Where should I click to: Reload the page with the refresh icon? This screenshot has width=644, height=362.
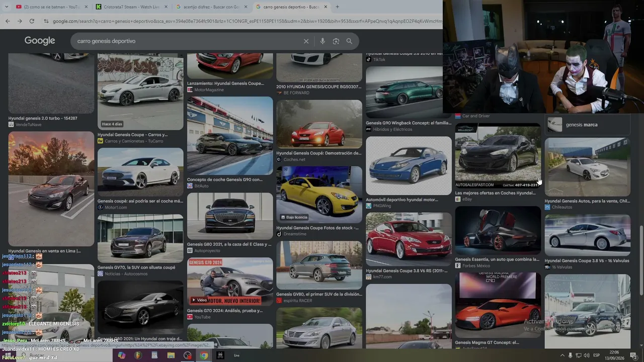32,21
